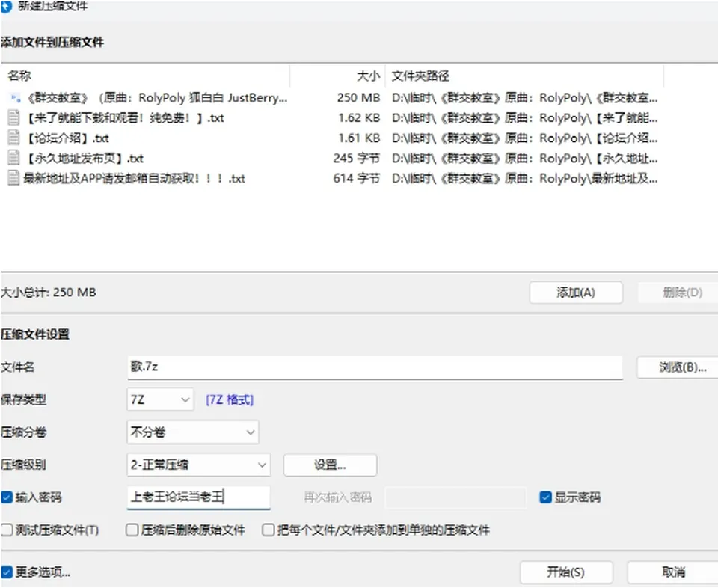Click the video file icon for 《群交教室》
Viewport: 718px width, 588px height.
pos(15,97)
